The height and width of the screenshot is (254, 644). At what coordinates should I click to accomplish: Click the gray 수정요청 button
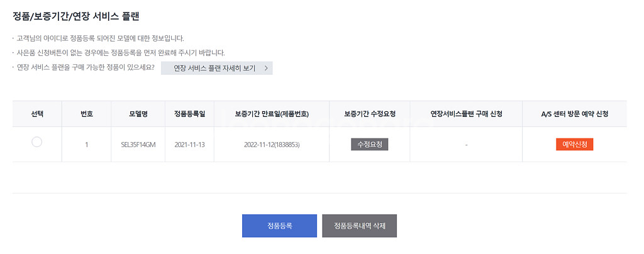pos(370,145)
